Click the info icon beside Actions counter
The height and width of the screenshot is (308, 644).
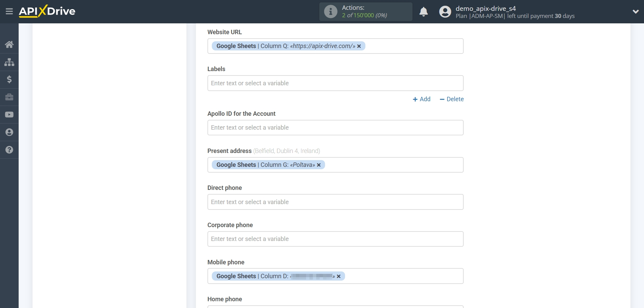click(x=330, y=11)
